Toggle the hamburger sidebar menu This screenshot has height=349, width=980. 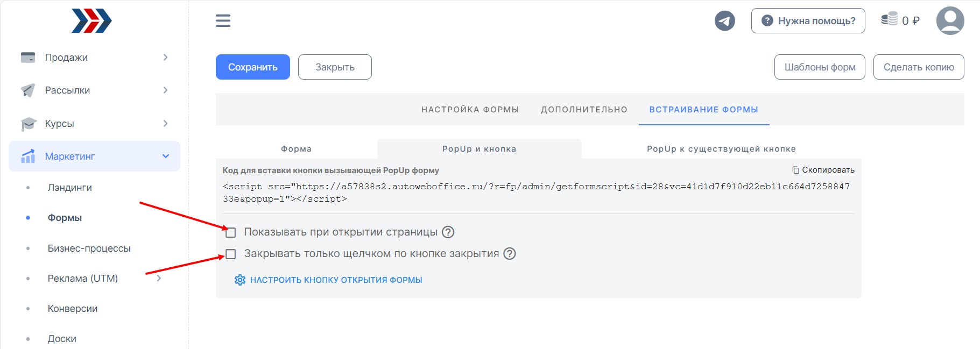(x=223, y=21)
